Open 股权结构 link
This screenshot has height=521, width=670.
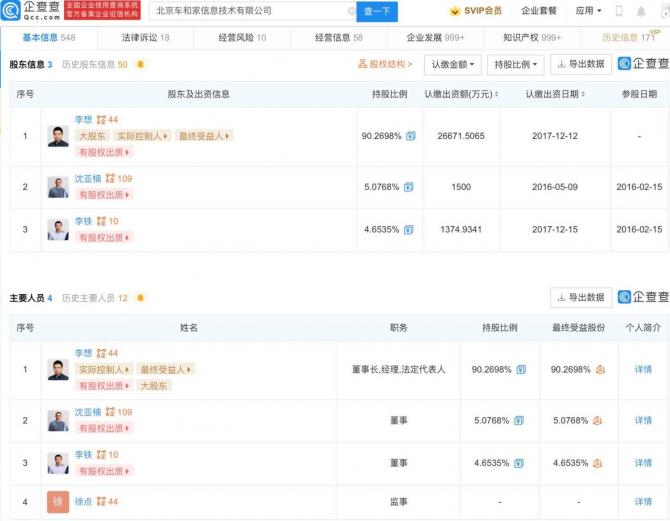[385, 64]
